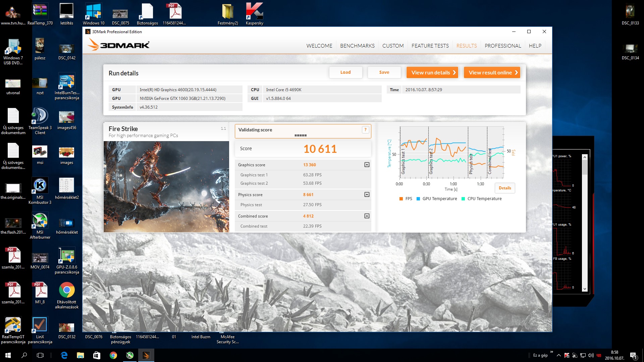
Task: Collapse the Physics score section
Action: pyautogui.click(x=367, y=194)
